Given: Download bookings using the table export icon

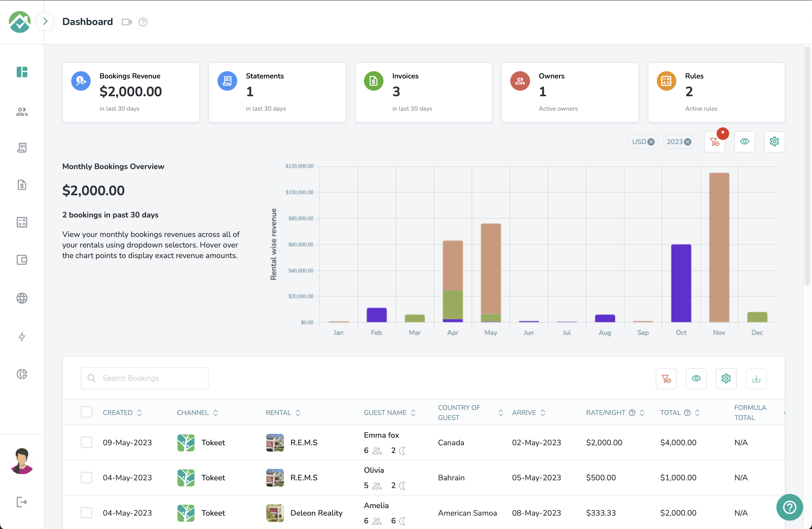Looking at the screenshot, I should [756, 379].
